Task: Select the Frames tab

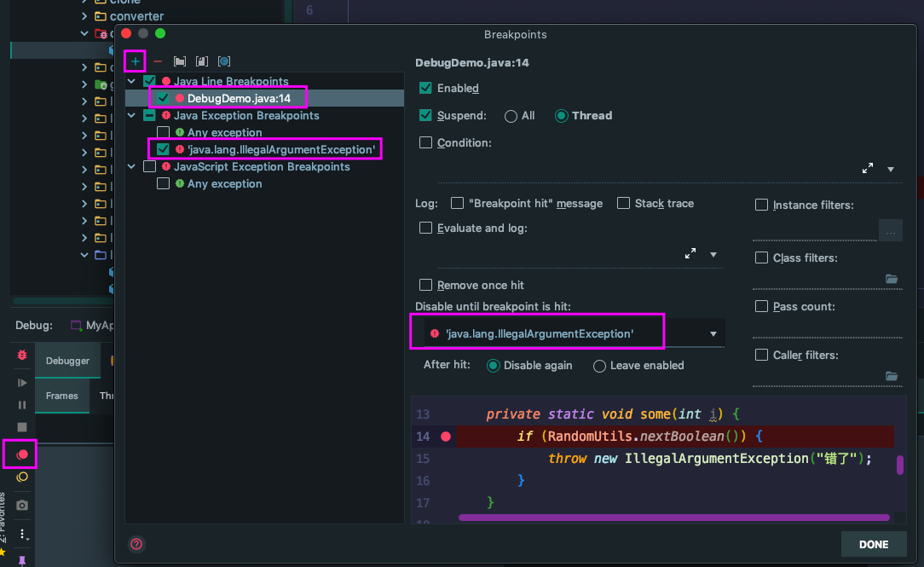Action: click(62, 396)
